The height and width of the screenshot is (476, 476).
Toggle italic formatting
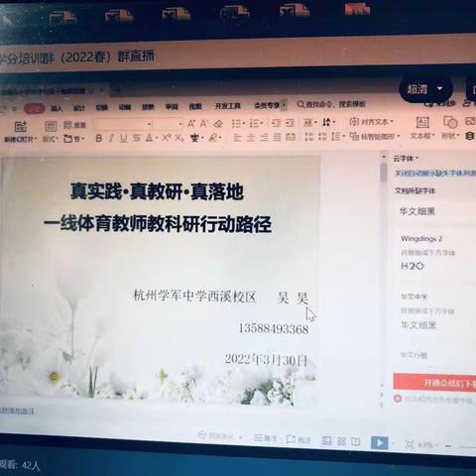coord(111,138)
